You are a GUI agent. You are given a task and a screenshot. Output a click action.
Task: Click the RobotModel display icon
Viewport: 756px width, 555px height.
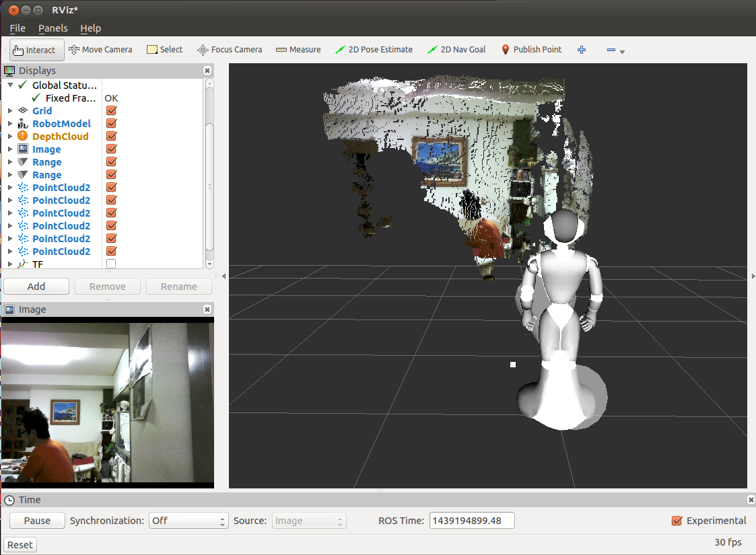[23, 123]
